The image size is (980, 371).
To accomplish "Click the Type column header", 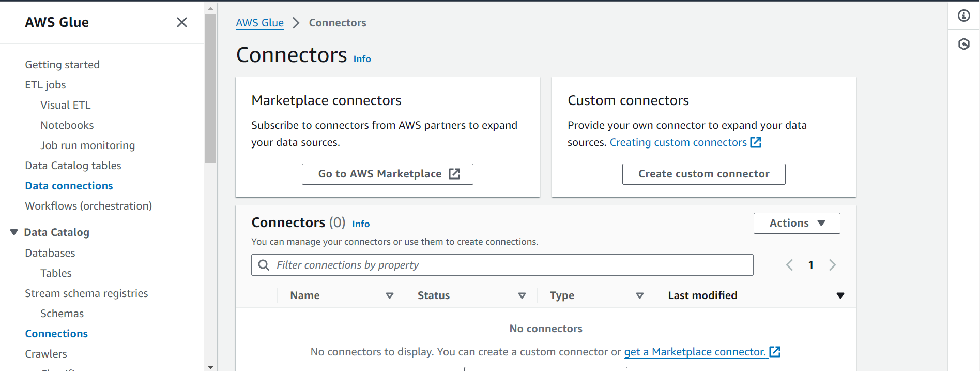I will (562, 295).
